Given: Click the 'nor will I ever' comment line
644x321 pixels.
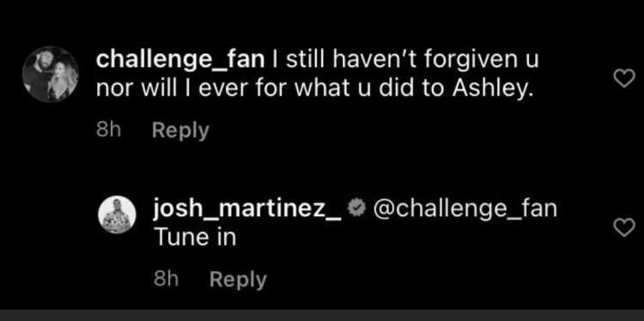Looking at the screenshot, I should tap(315, 89).
